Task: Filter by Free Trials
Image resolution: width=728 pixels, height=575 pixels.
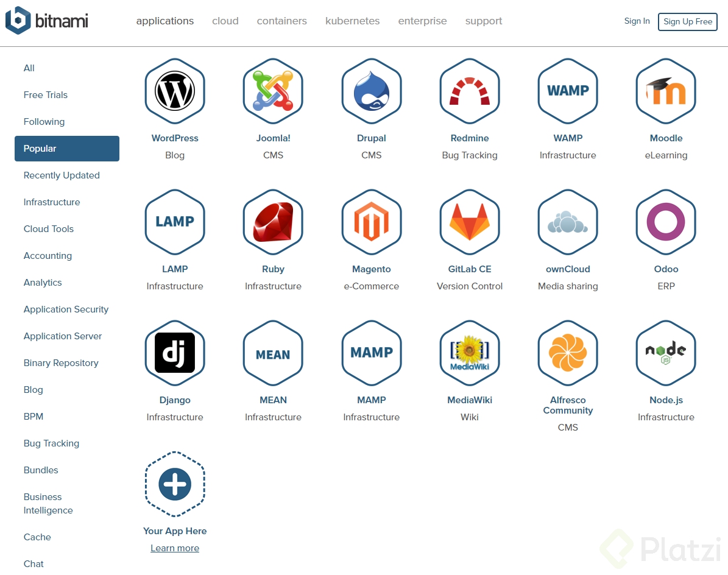Action: (x=46, y=95)
